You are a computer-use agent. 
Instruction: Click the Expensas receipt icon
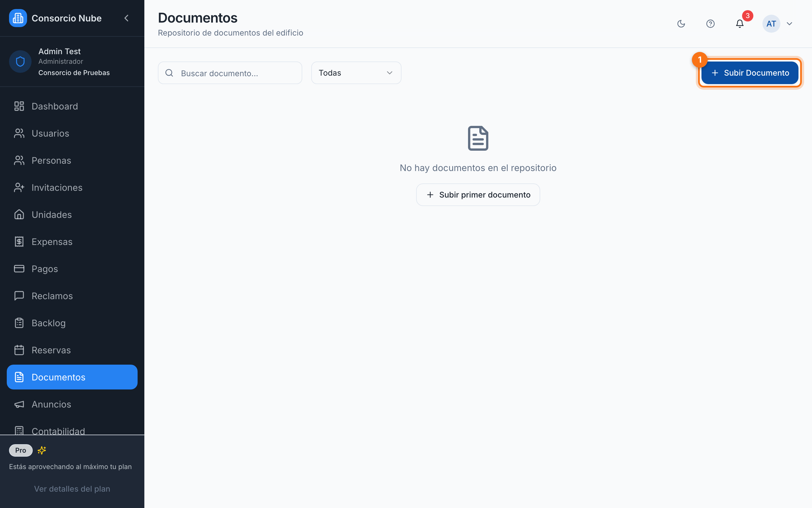coord(19,242)
